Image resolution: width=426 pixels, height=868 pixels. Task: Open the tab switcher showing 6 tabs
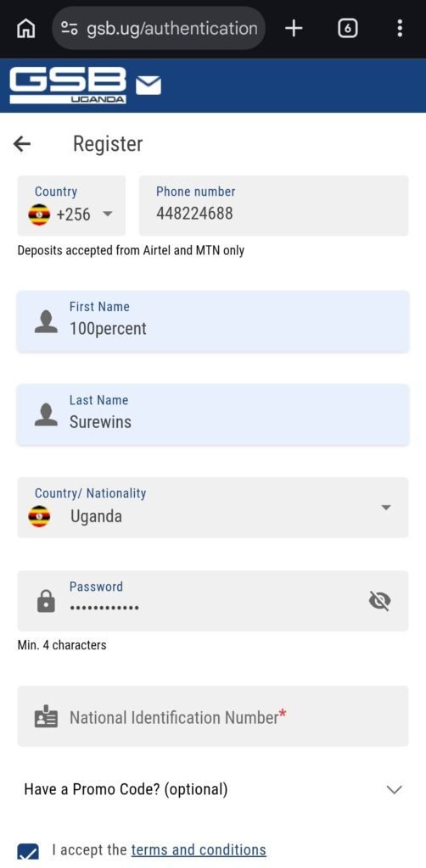347,28
